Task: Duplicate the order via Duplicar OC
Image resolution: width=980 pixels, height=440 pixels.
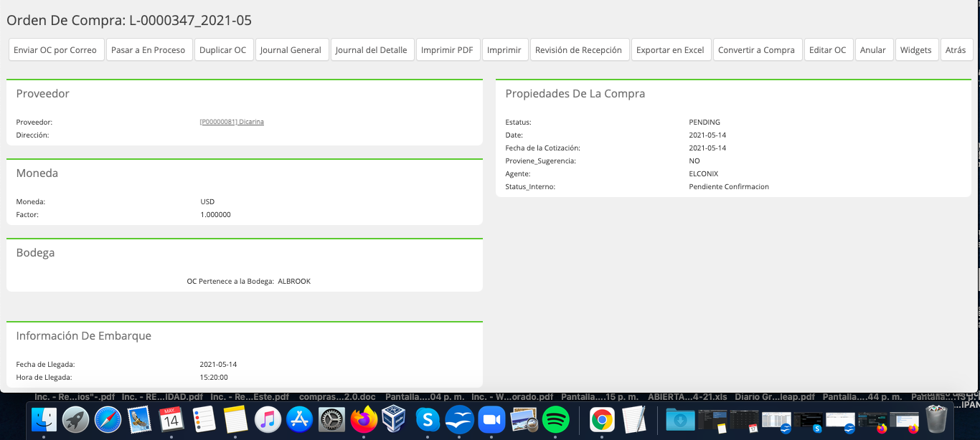Action: tap(222, 49)
